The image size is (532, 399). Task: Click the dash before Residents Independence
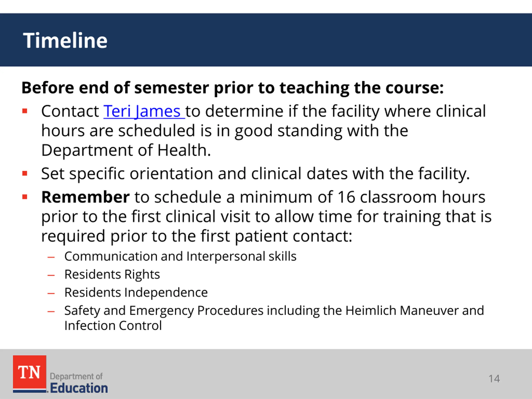click(51, 293)
